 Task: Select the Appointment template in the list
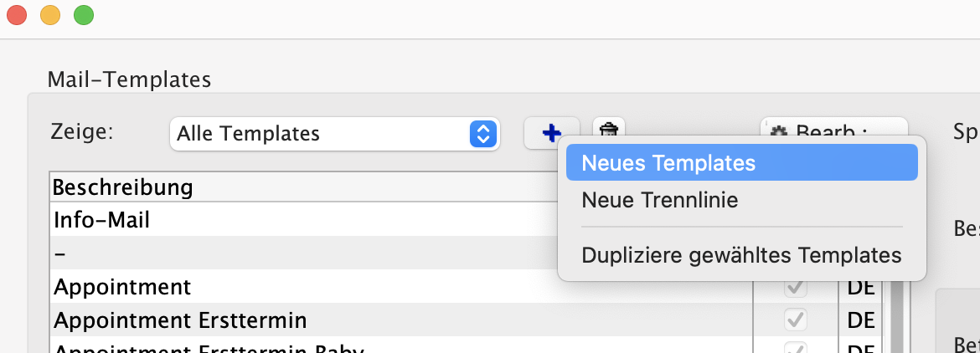coord(251,288)
